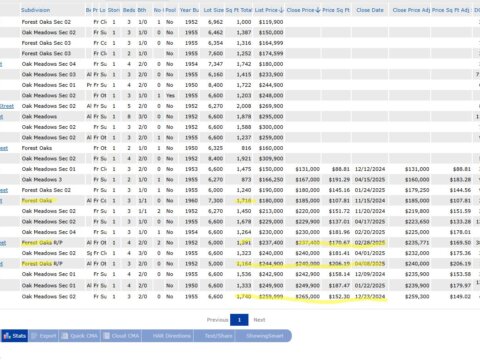Click the Year Built column header
The image size is (480, 360).
pos(189,10)
